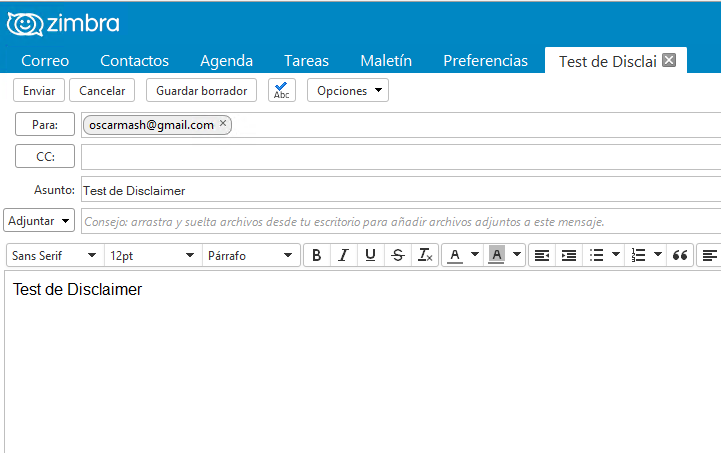Click the indent icon

[569, 255]
